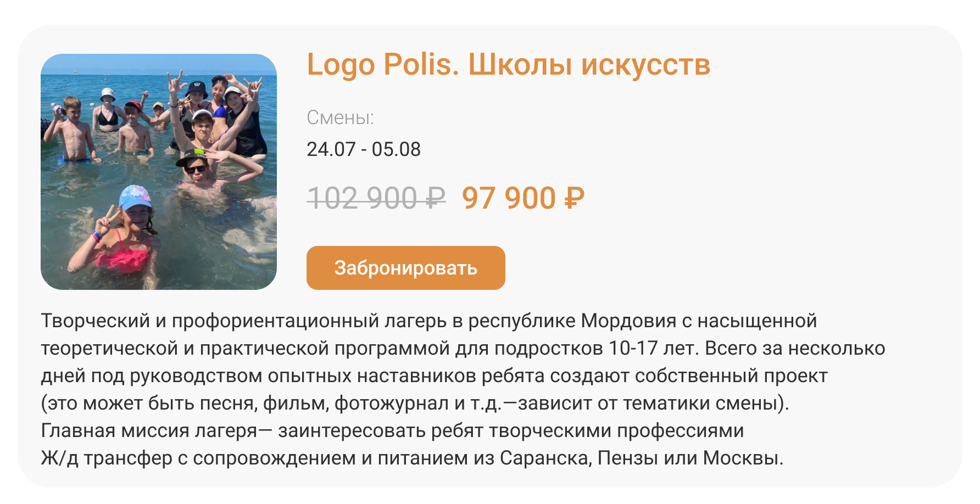Click the Смены: label
The image size is (980, 504).
point(340,117)
